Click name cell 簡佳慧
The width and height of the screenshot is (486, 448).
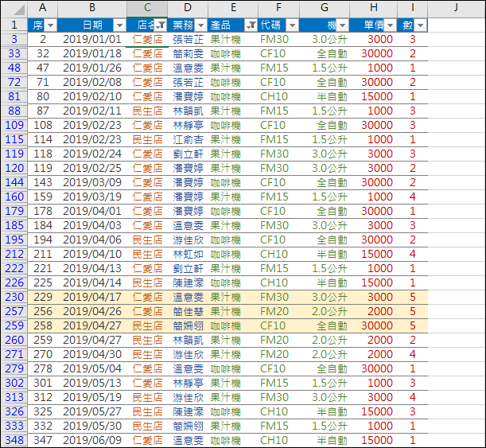point(188,311)
